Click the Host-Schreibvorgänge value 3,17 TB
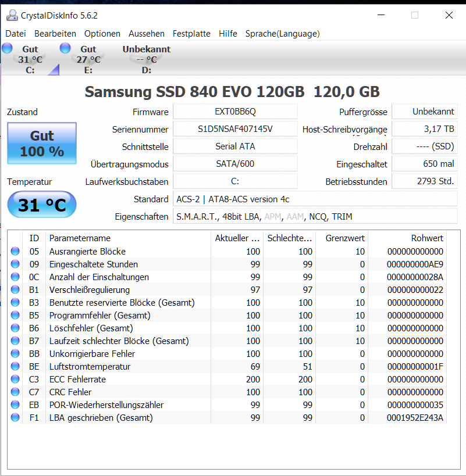This screenshot has width=466, height=476. tap(425, 129)
